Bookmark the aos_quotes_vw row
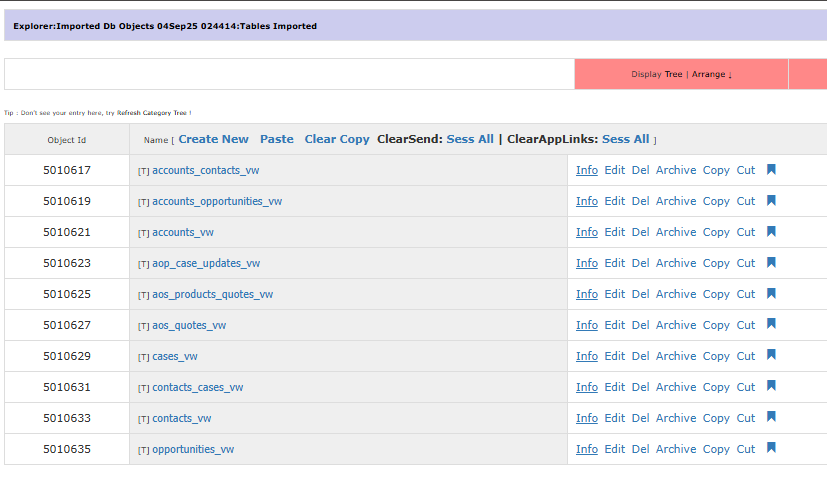Viewport: 827px width, 481px height. coord(771,324)
